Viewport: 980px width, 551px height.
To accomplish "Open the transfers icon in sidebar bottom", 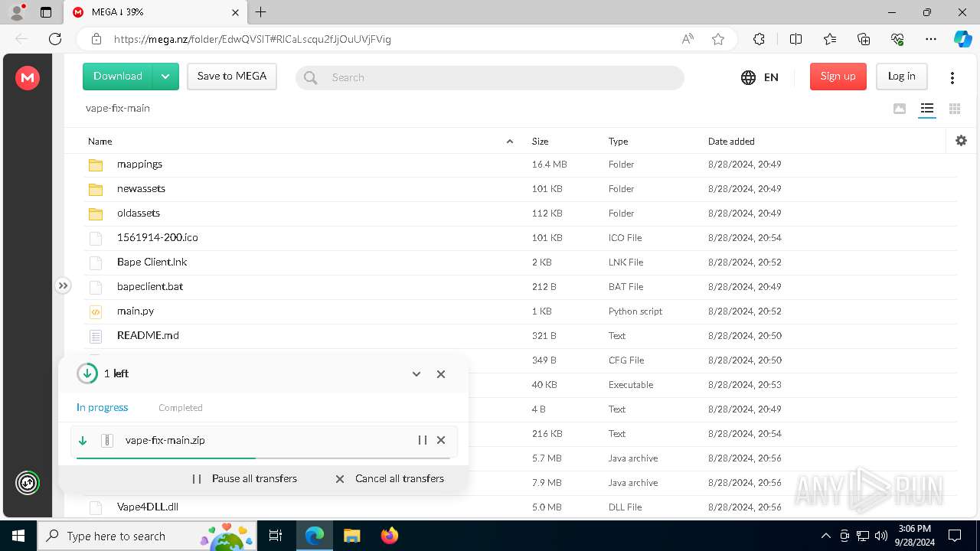I will click(28, 483).
